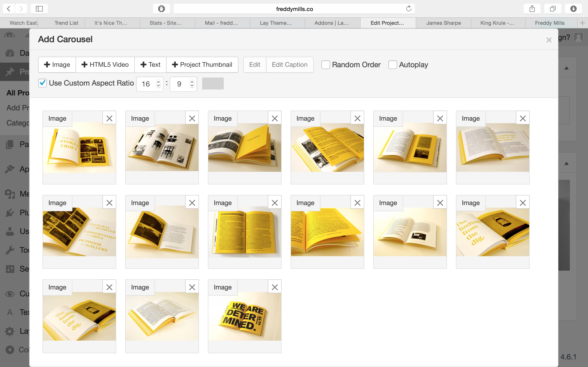
Task: Click the Users person icon
Action: [10, 231]
